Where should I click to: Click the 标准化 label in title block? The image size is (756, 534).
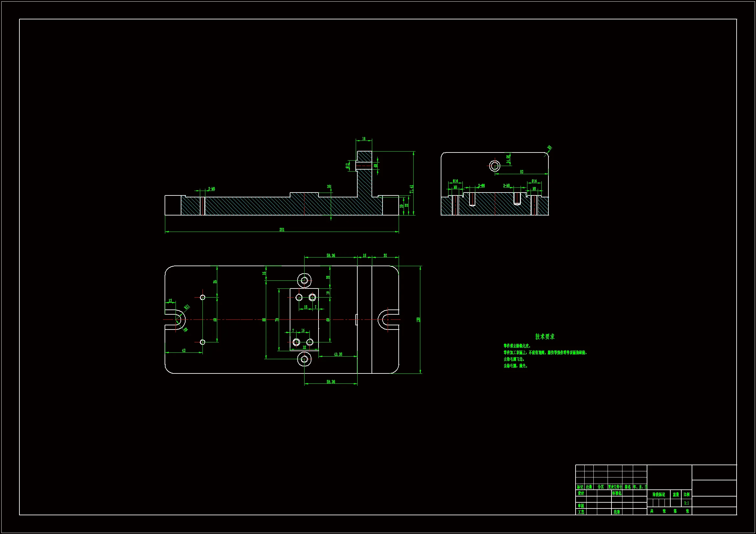point(617,494)
